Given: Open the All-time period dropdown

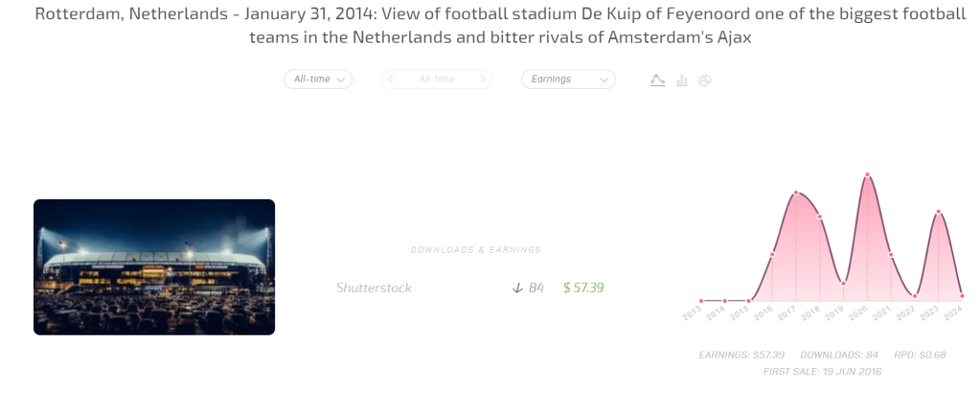Looking at the screenshot, I should pos(318,80).
